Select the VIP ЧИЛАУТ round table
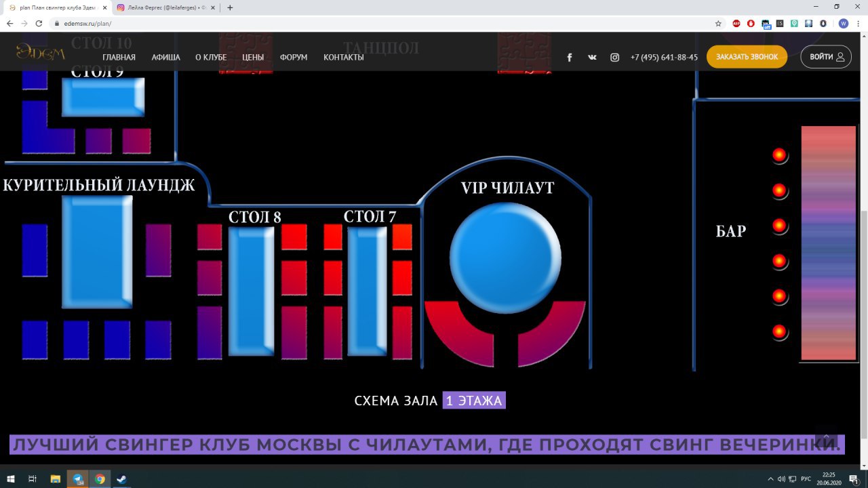This screenshot has height=488, width=868. (x=505, y=258)
